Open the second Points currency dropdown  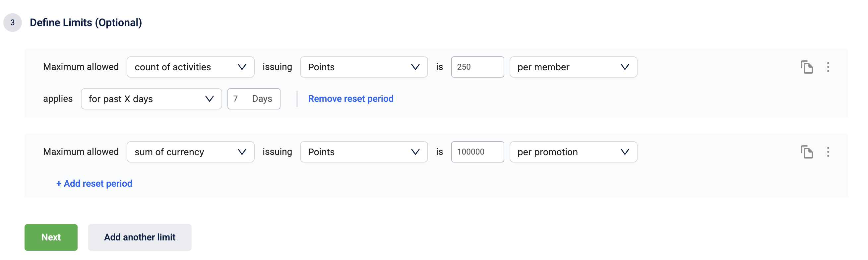[364, 152]
